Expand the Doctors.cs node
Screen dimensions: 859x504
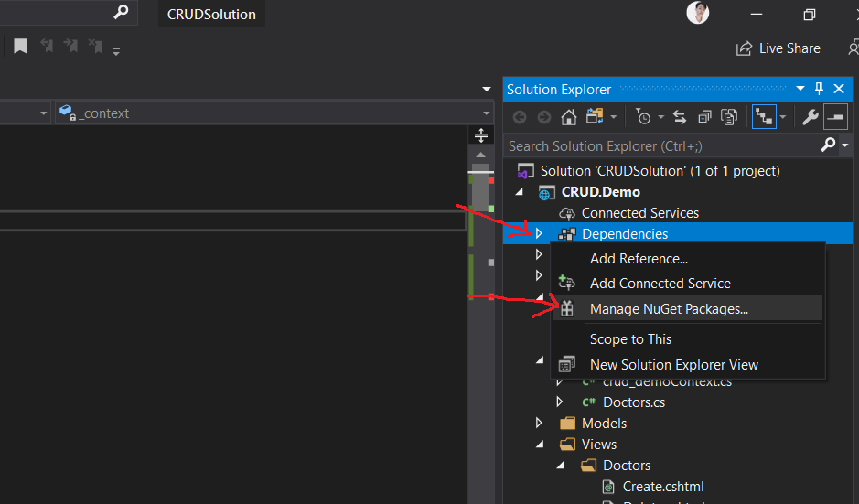(559, 402)
